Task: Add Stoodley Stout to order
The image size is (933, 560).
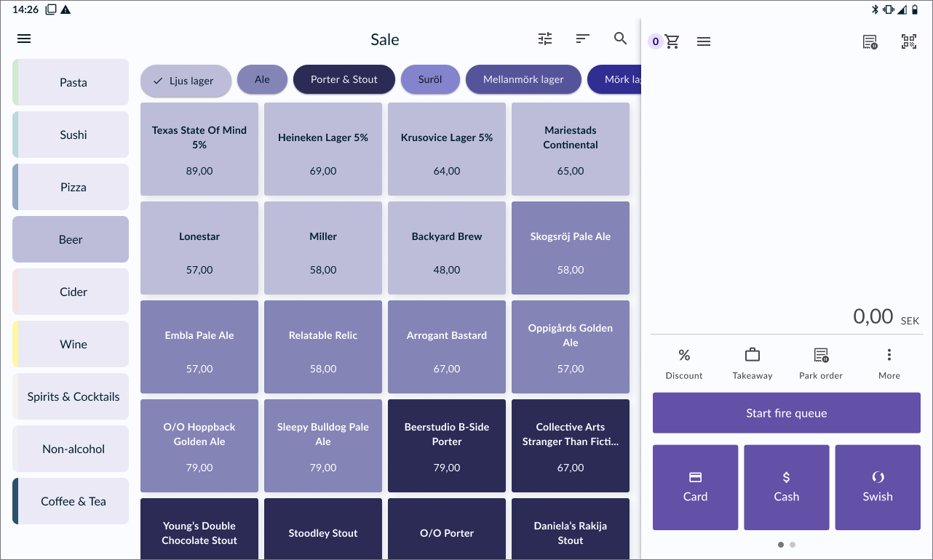Action: pyautogui.click(x=323, y=529)
